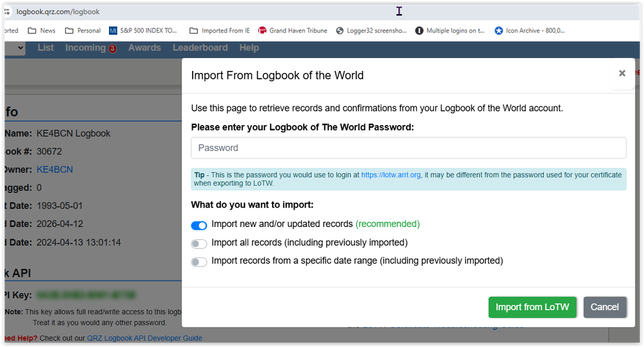Open the QRZ Logbook API Developer Guide link
The width and height of the screenshot is (644, 347).
click(x=144, y=338)
